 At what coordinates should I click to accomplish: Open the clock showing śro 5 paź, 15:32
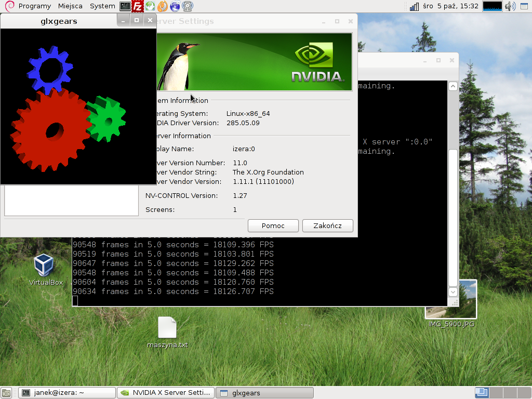(450, 6)
